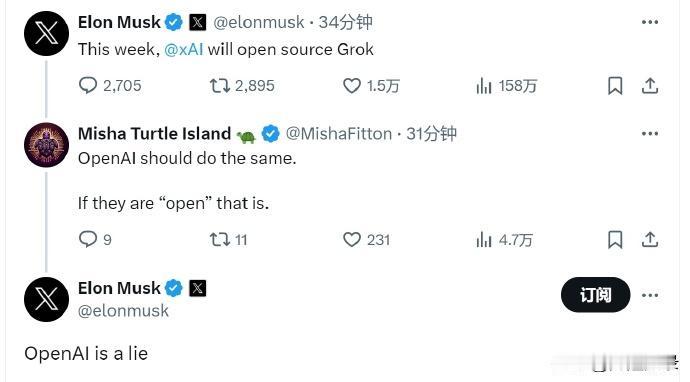The image size is (690, 382).
Task: Open Misha Turtle Island's profile avatar
Action: point(46,145)
